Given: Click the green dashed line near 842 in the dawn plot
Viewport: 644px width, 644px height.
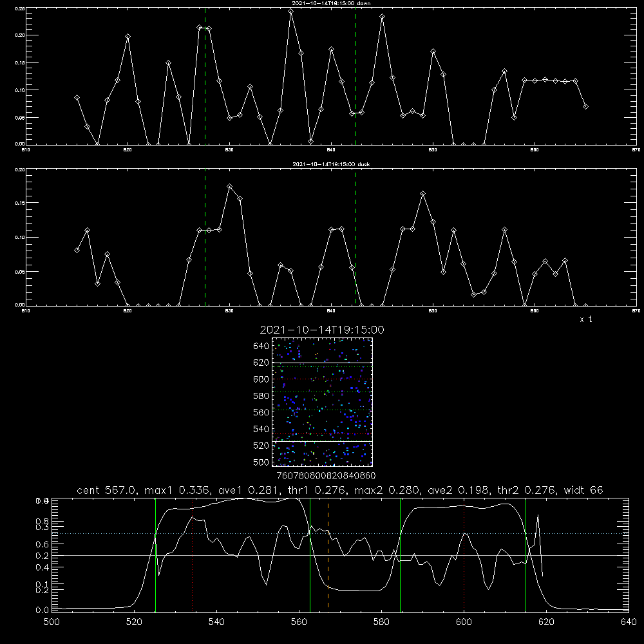Looking at the screenshot, I should click(x=355, y=76).
